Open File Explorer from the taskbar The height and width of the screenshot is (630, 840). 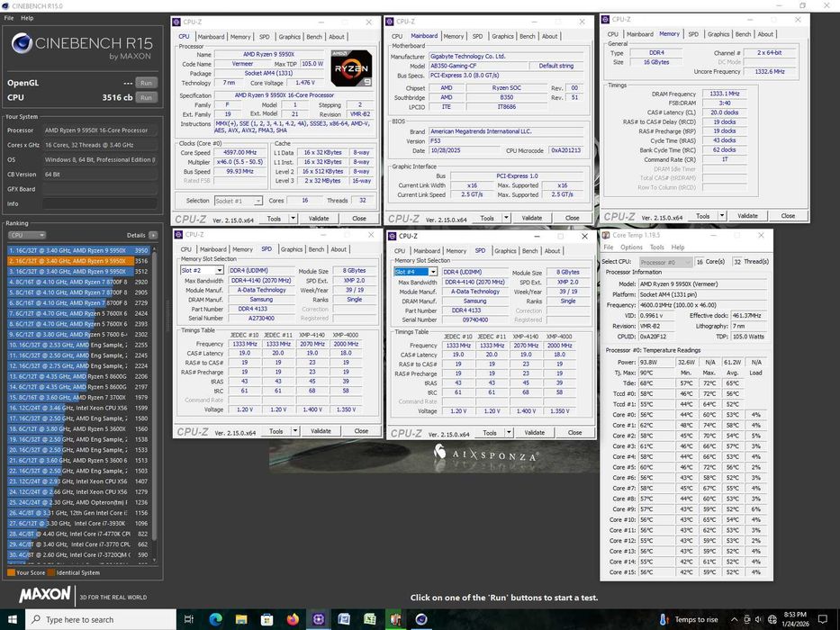[x=241, y=619]
